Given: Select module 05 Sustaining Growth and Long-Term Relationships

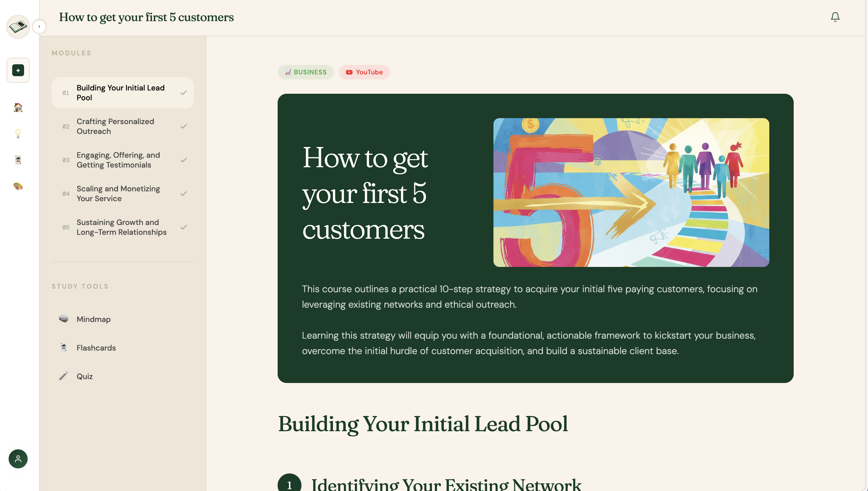Looking at the screenshot, I should click(x=121, y=227).
